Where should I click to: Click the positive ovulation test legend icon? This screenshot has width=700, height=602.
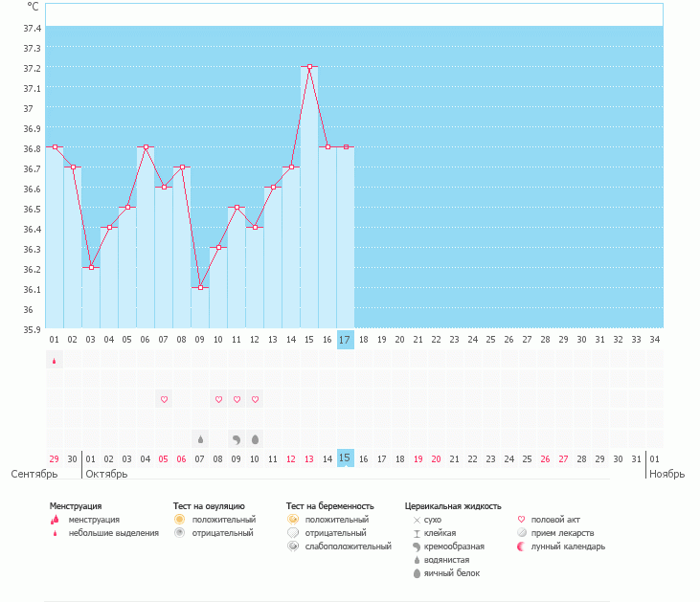coord(179,519)
